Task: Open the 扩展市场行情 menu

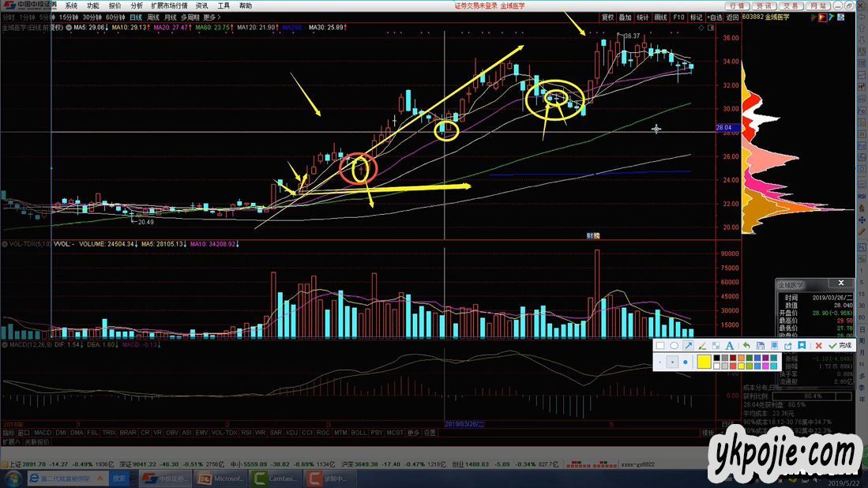Action: [169, 6]
